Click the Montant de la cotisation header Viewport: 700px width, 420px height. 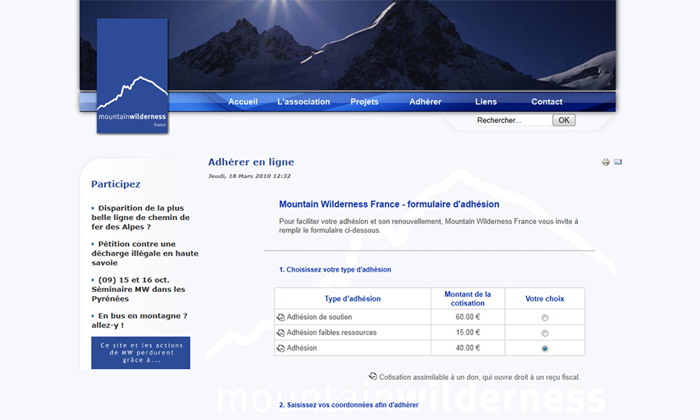467,299
